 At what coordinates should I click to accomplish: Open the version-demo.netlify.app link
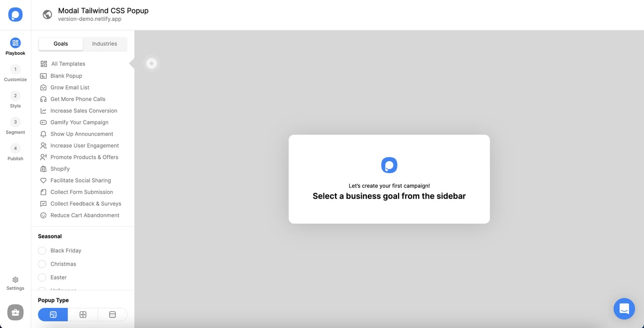(x=90, y=19)
